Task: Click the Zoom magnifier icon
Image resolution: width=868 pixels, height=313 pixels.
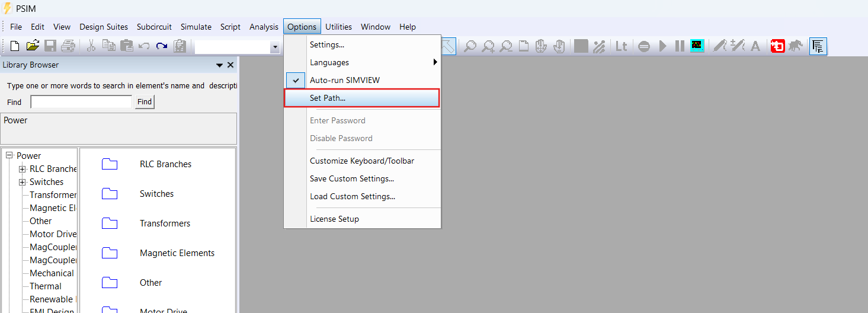Action: click(470, 46)
